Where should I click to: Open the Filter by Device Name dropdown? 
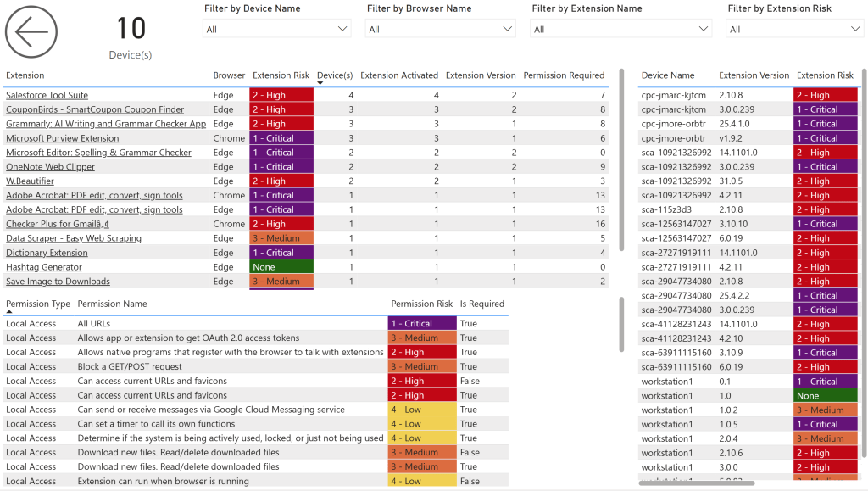tap(277, 29)
